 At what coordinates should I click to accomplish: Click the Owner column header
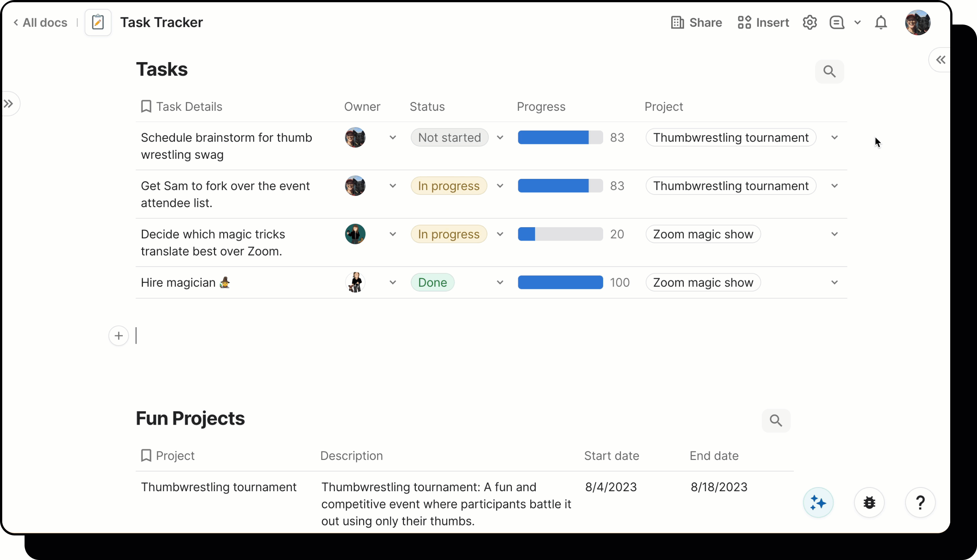362,107
